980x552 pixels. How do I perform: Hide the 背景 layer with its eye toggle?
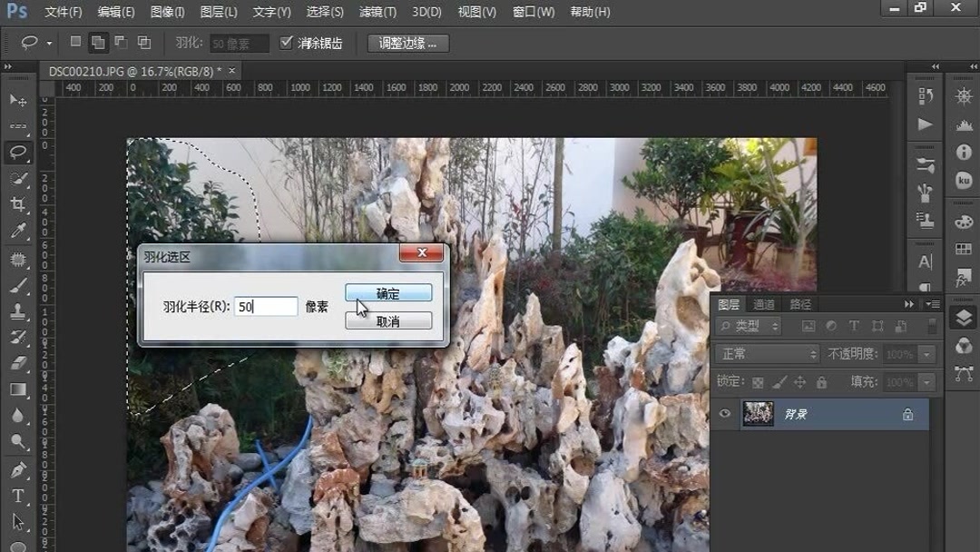click(724, 414)
